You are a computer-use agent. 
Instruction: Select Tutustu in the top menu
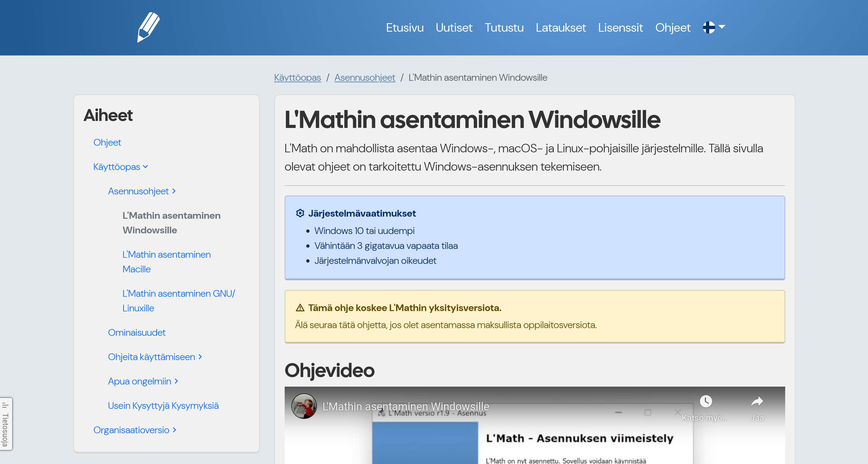[504, 27]
